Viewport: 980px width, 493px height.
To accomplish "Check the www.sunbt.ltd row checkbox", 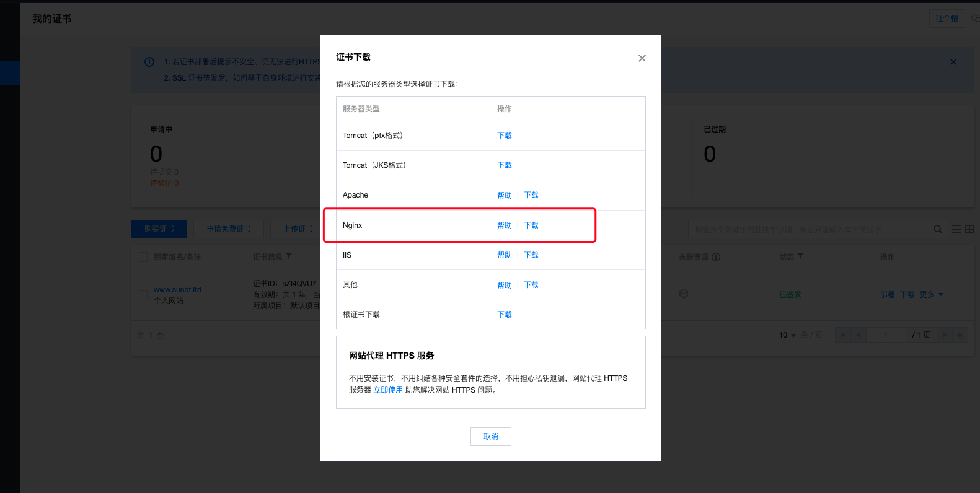I will point(143,295).
